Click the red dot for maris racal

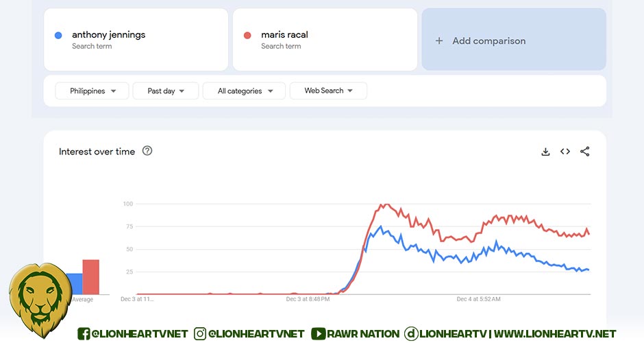(247, 35)
